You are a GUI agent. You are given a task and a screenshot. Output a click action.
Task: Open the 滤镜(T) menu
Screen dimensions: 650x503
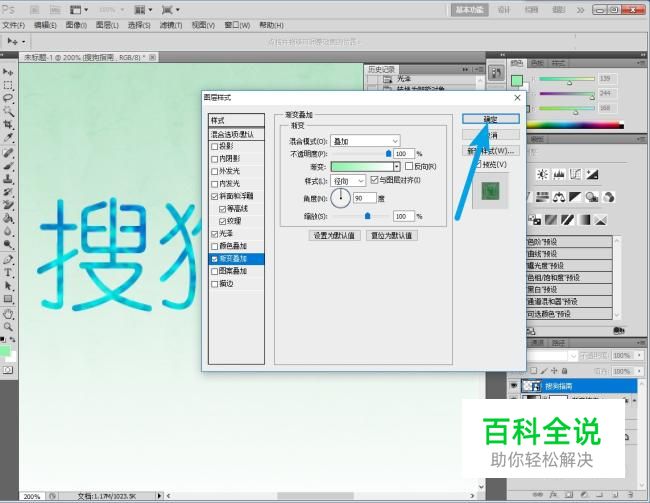[171, 25]
